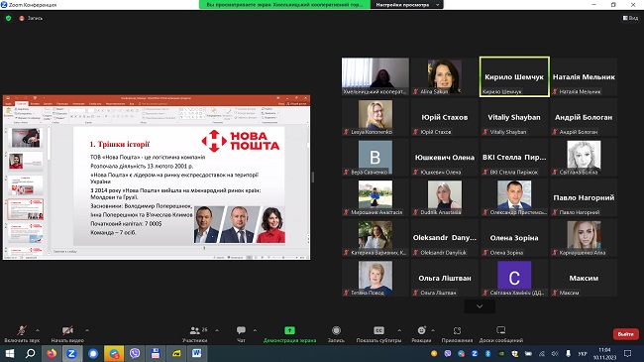Open audio options arrow next to microphone
This screenshot has width=644, height=362.
pyautogui.click(x=38, y=330)
